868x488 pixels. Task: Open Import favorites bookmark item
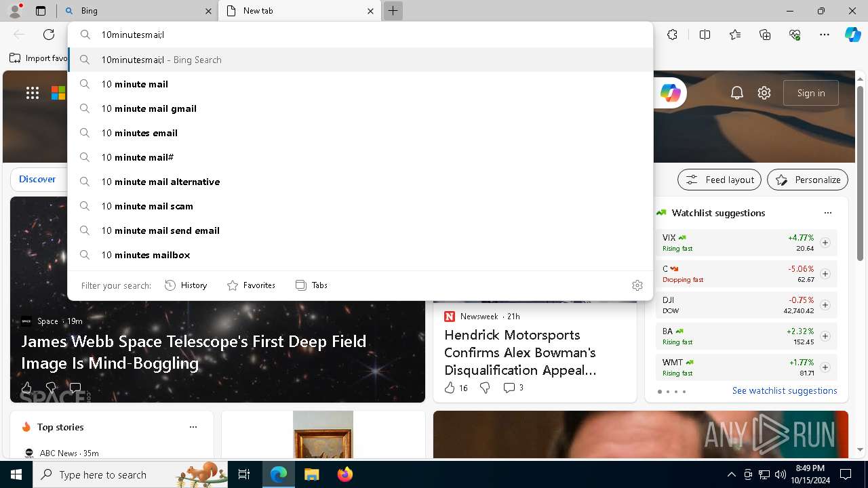(39, 58)
